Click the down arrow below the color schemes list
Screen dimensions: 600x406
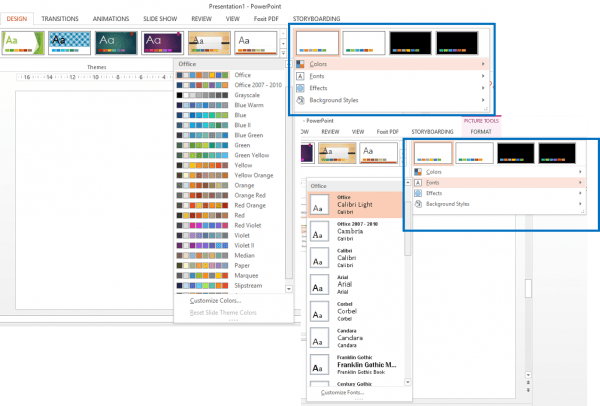point(289,288)
